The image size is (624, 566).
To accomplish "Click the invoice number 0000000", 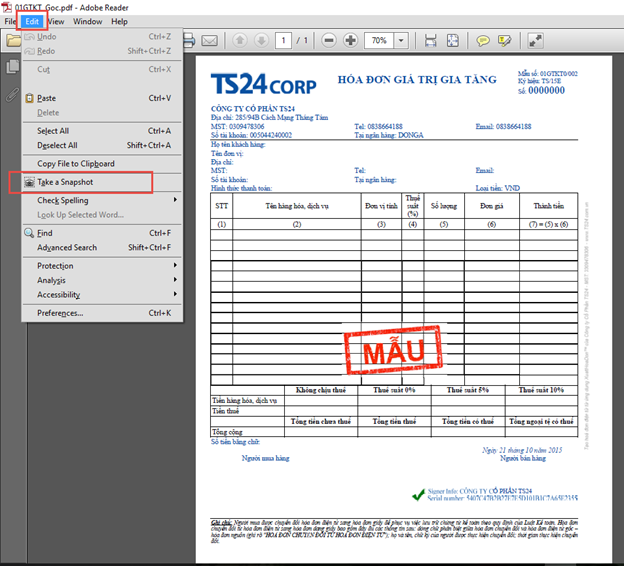I will [x=546, y=90].
